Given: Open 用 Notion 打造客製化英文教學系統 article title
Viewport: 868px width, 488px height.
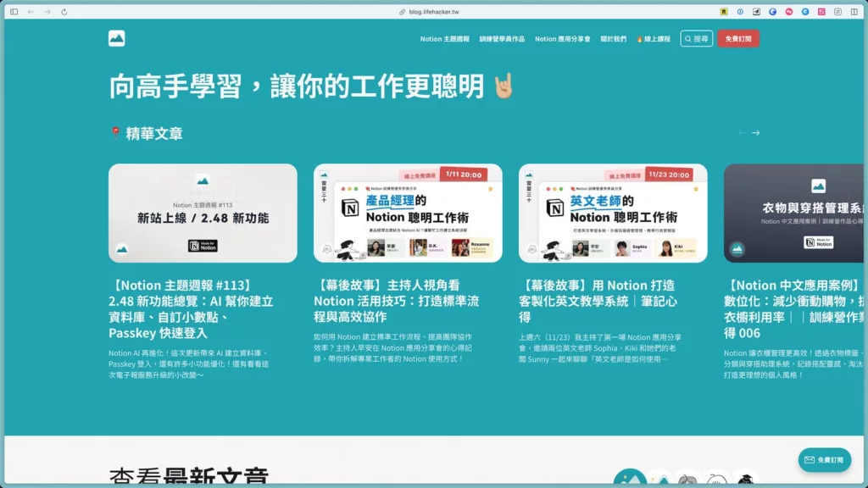Looking at the screenshot, I should (x=599, y=301).
